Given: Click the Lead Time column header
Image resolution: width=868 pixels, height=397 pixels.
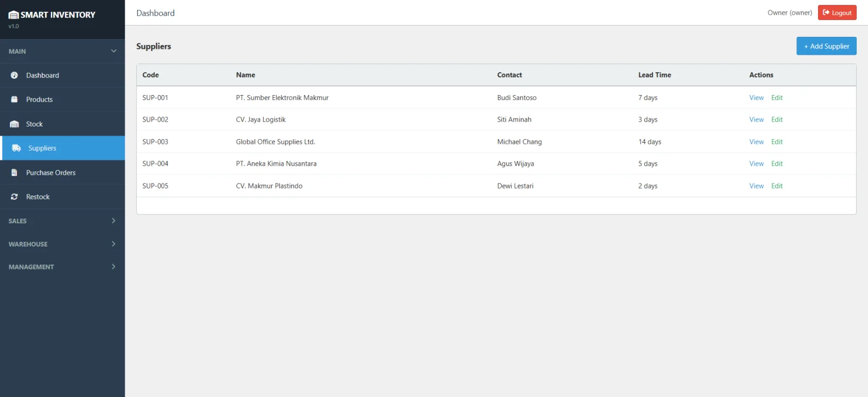Looking at the screenshot, I should click(654, 75).
